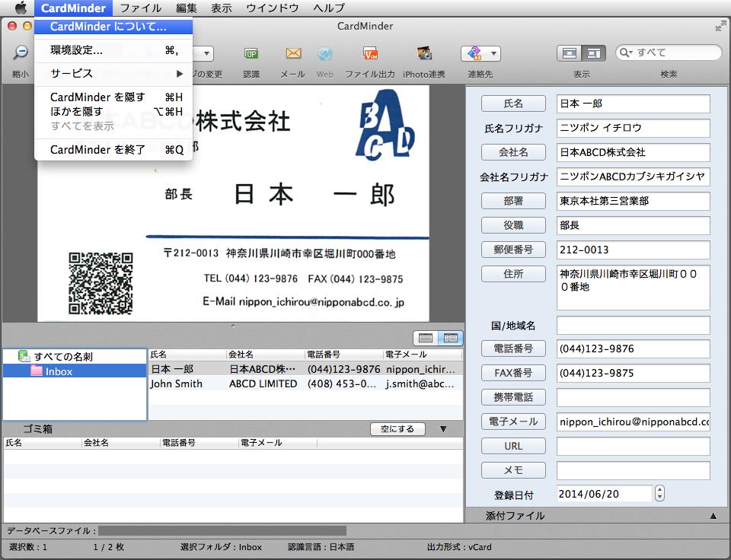Click the Web globe toolbar icon
731x560 pixels.
pyautogui.click(x=325, y=54)
